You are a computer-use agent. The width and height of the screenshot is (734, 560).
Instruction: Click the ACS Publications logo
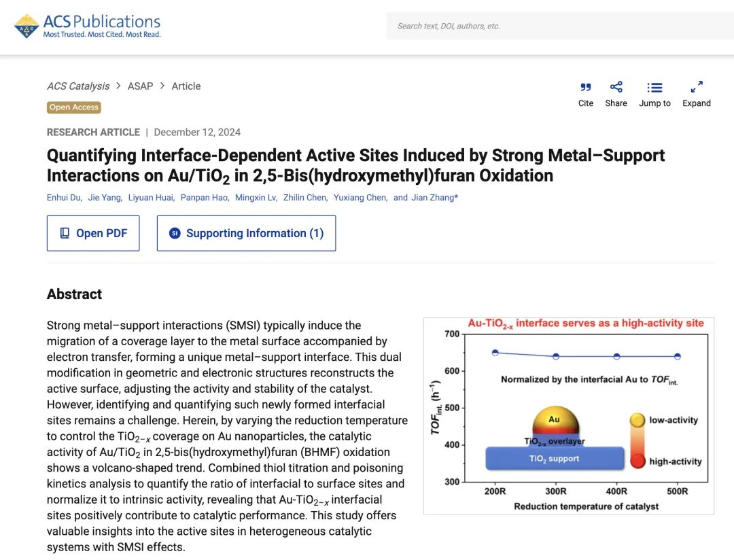click(88, 27)
